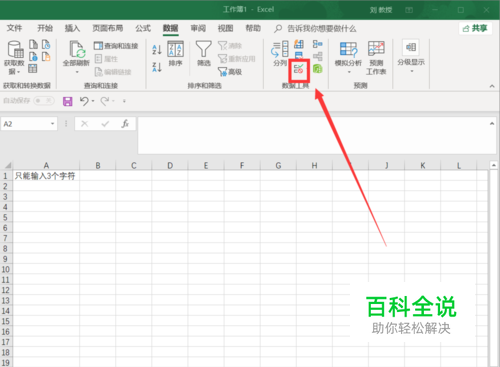Select row 10 header
Viewport: 500px width, 367px height.
point(6,269)
